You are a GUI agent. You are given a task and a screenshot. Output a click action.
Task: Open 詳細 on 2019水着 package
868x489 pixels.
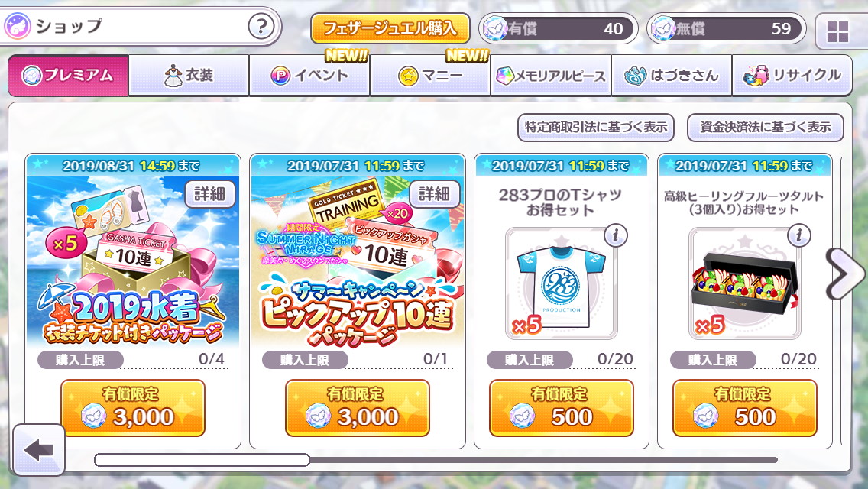tap(210, 194)
